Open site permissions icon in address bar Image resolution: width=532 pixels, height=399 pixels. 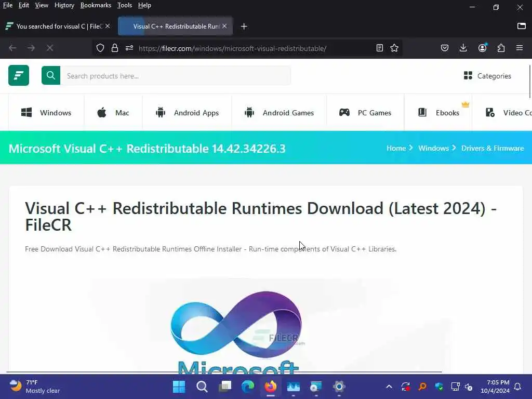point(129,48)
